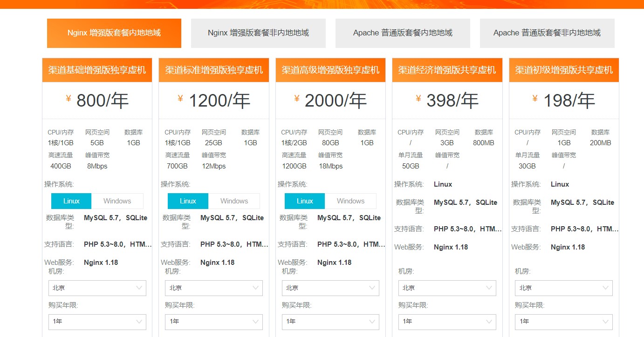Open the Apache 普通版套餐非内地地域 tab
644x337 pixels.
coord(547,33)
